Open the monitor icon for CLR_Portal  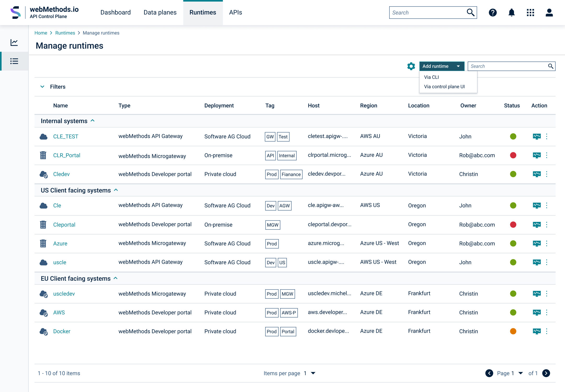click(x=537, y=155)
